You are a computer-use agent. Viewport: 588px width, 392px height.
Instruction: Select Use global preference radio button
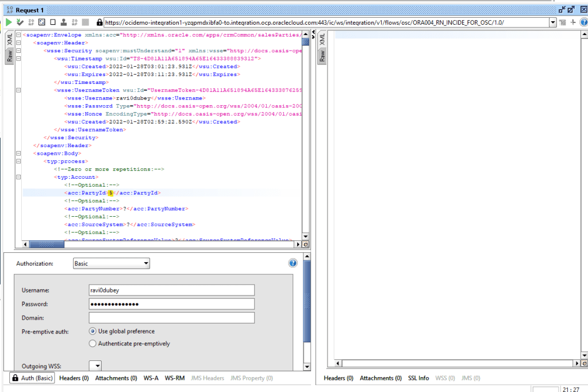[93, 331]
